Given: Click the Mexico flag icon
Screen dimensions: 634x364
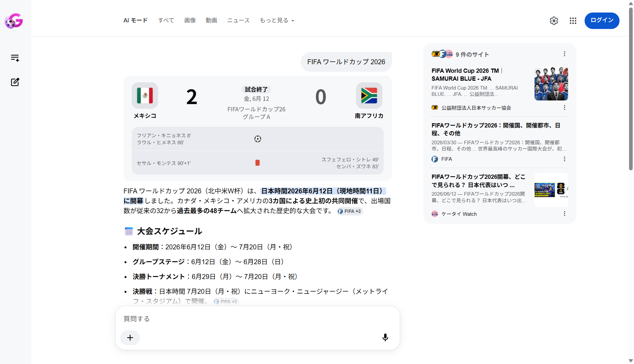Looking at the screenshot, I should coord(145,96).
